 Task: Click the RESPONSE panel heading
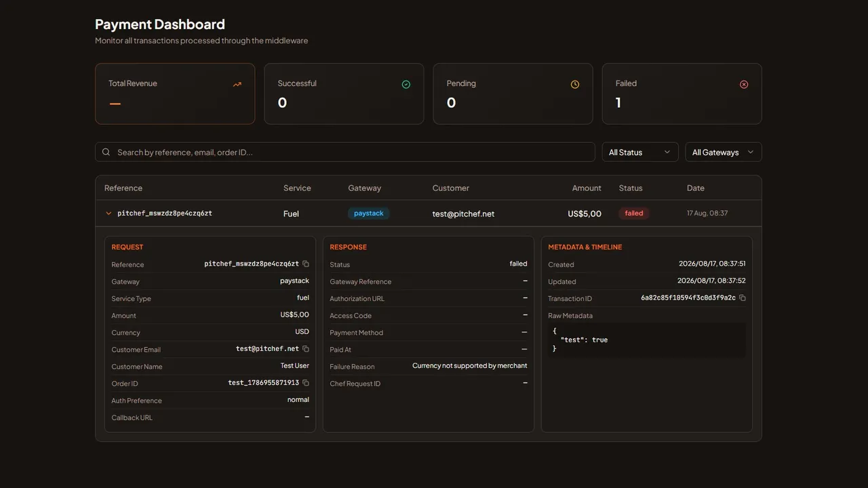click(348, 247)
